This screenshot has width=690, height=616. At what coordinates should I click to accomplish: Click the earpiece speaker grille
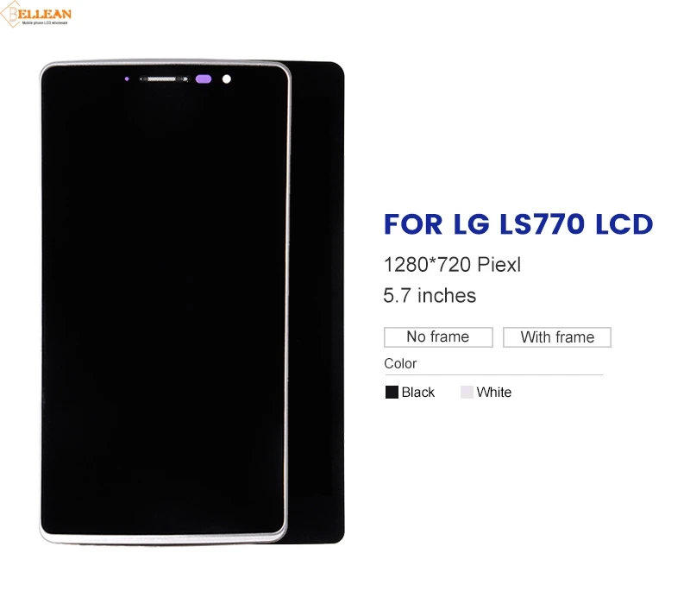point(164,79)
